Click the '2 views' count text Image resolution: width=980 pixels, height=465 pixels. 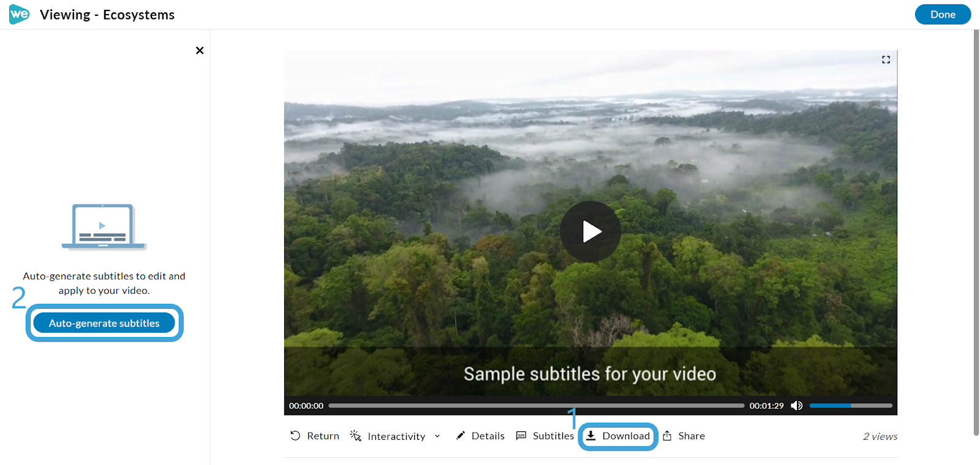(x=880, y=436)
